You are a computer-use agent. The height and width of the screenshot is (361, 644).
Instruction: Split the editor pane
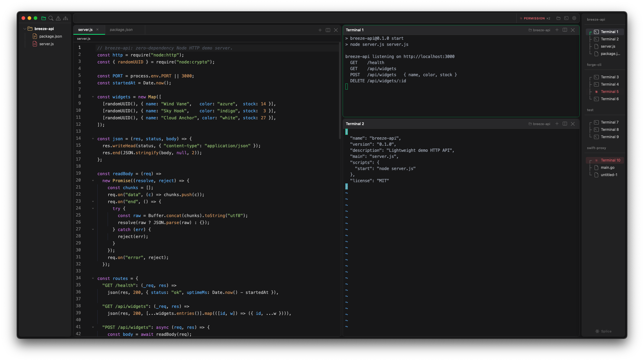click(x=328, y=30)
